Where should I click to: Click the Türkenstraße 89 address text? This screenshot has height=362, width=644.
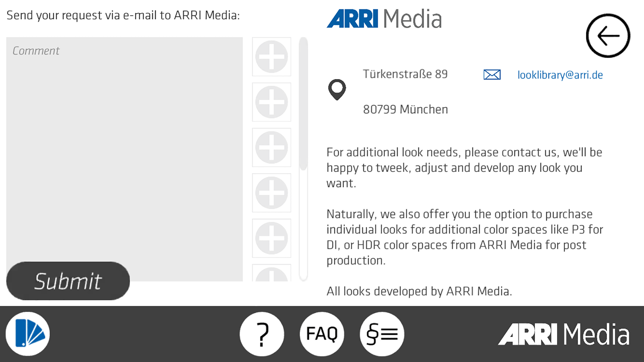[x=405, y=74]
